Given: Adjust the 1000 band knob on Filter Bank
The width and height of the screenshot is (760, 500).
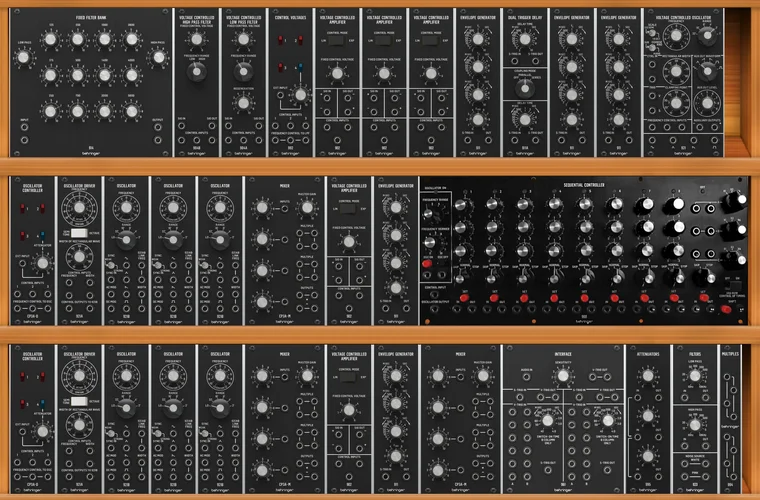Looking at the screenshot, I should 105,39.
